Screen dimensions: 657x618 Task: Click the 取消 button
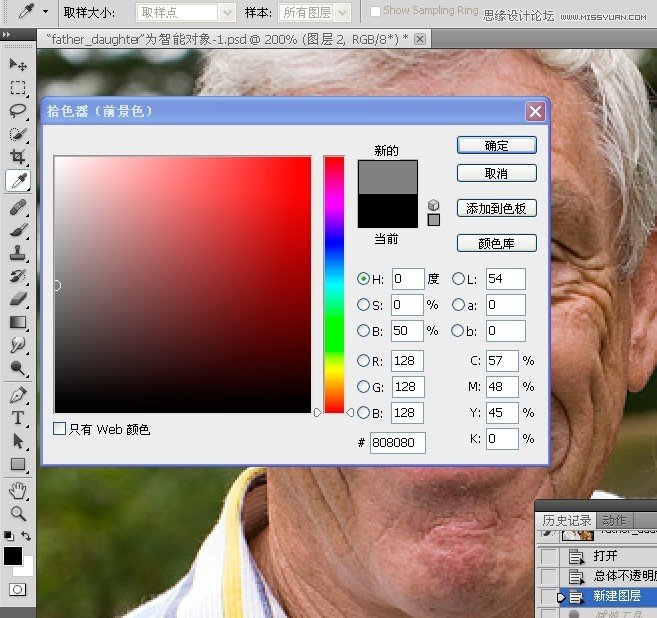click(x=497, y=173)
